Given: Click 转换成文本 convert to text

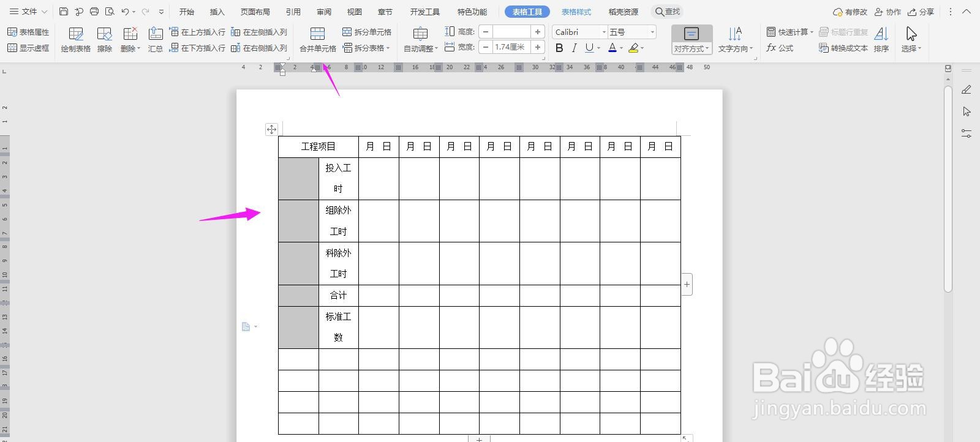Looking at the screenshot, I should point(843,48).
